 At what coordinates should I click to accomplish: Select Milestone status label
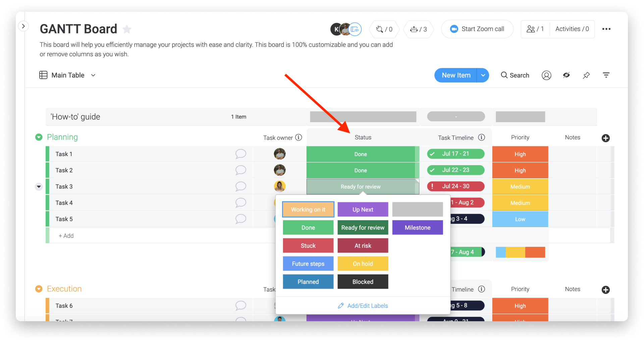pyautogui.click(x=418, y=227)
